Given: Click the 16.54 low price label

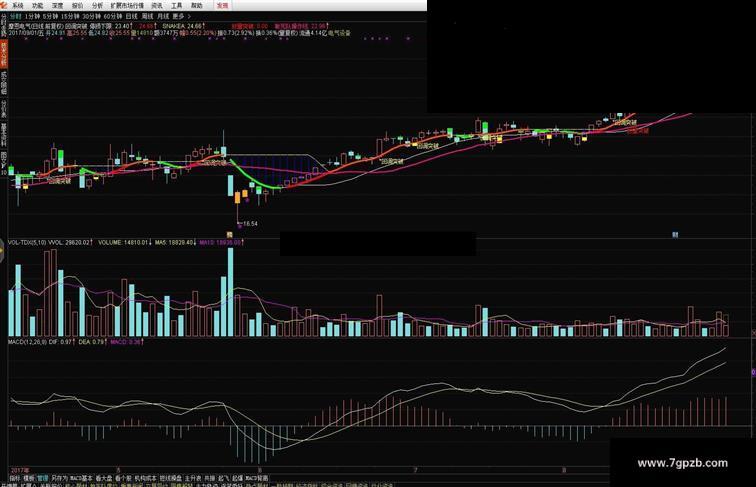Looking at the screenshot, I should [x=250, y=224].
